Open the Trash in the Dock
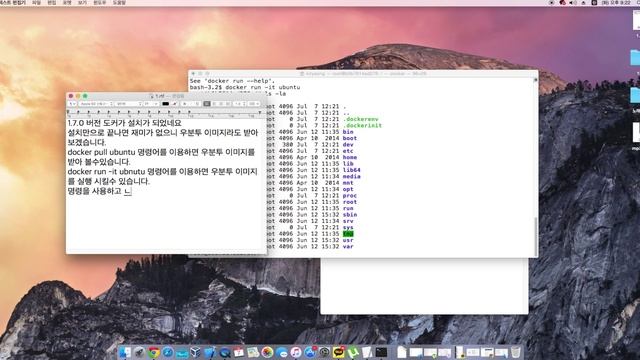This screenshot has width=640, height=360. coord(516,352)
